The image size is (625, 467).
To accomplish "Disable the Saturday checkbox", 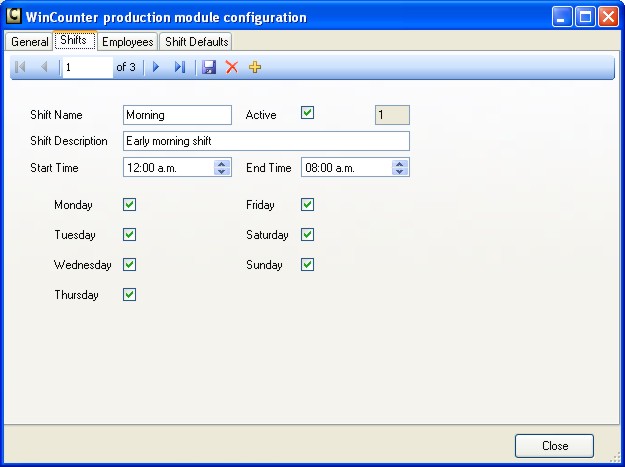I will tap(307, 235).
